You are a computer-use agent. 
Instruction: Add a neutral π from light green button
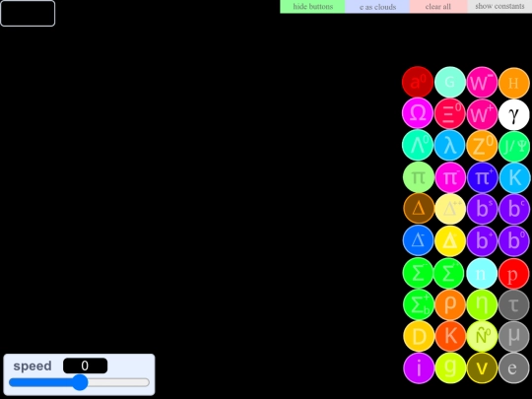(x=419, y=177)
